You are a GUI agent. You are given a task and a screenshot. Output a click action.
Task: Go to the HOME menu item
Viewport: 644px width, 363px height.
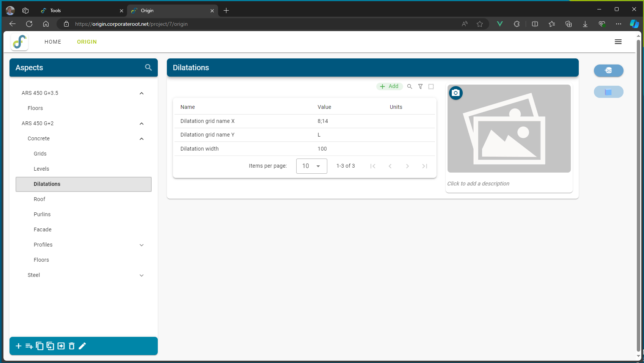pyautogui.click(x=53, y=42)
